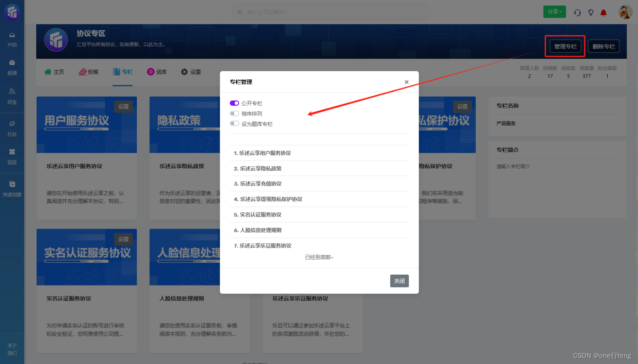Open 快速创建 in the left sidebar
Image resolution: width=638 pixels, height=364 pixels.
(12, 189)
